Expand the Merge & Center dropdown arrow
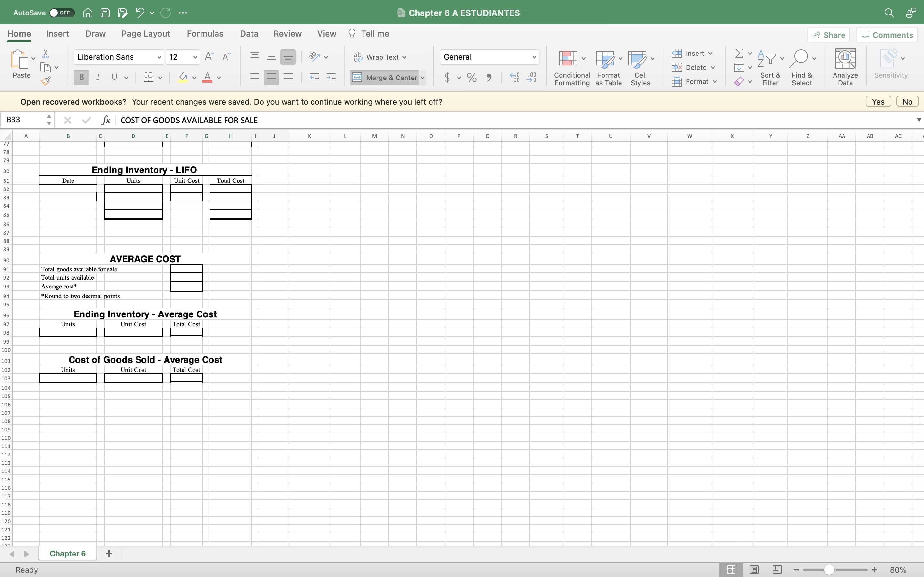 coord(423,78)
